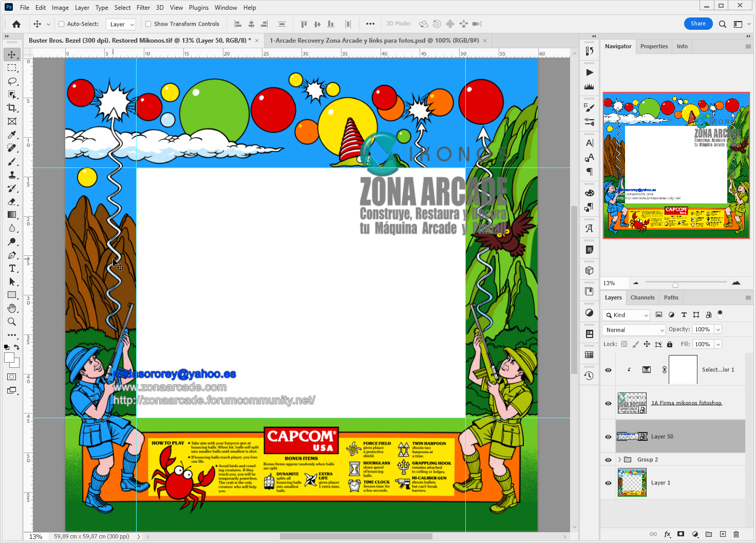Click the foreground color swatch
Image resolution: width=756 pixels, height=543 pixels.
[9, 358]
